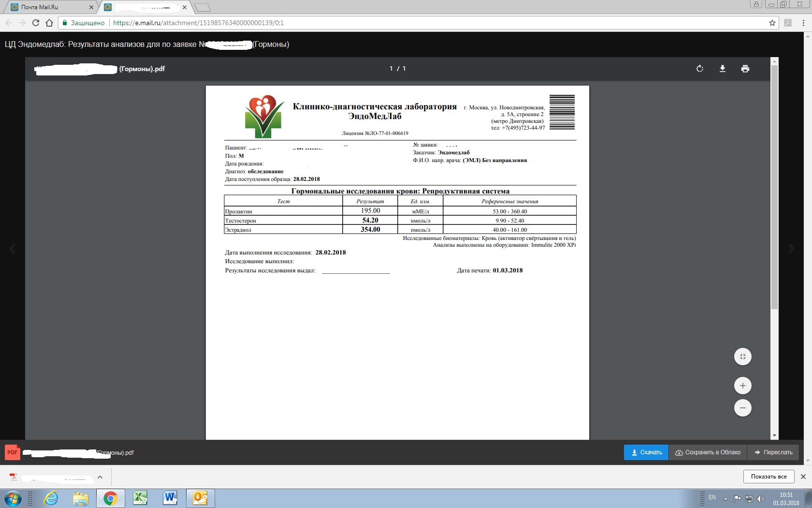
Task: Show hidden system tray icons
Action: point(725,498)
